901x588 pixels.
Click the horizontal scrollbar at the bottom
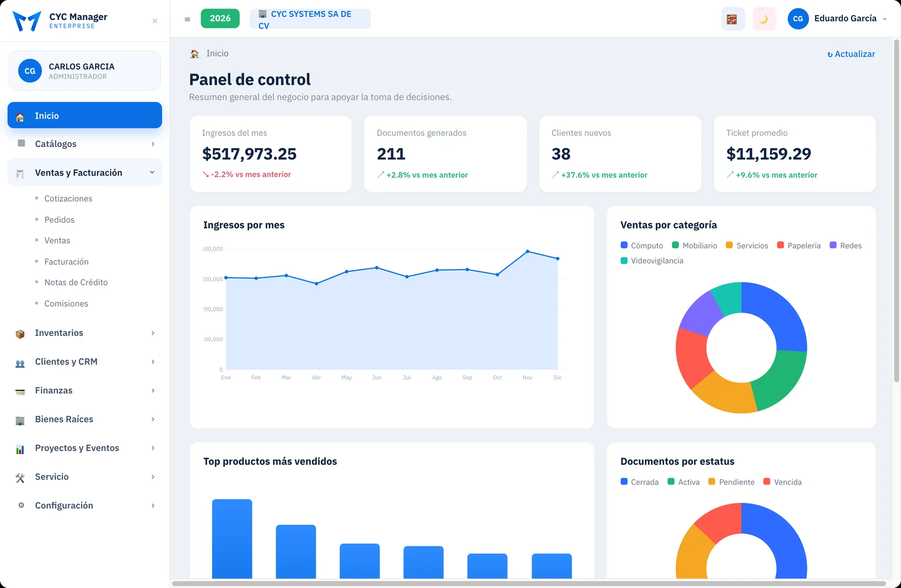529,583
